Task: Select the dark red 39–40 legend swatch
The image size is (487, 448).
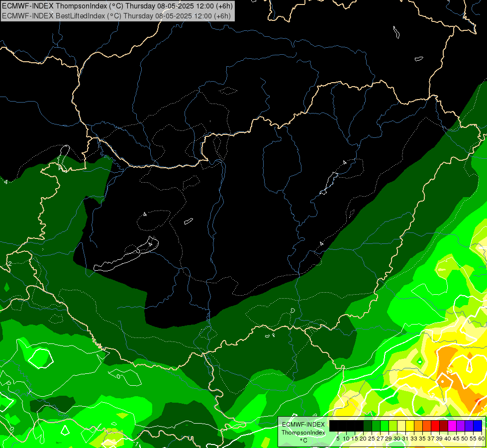Action: coord(444,426)
